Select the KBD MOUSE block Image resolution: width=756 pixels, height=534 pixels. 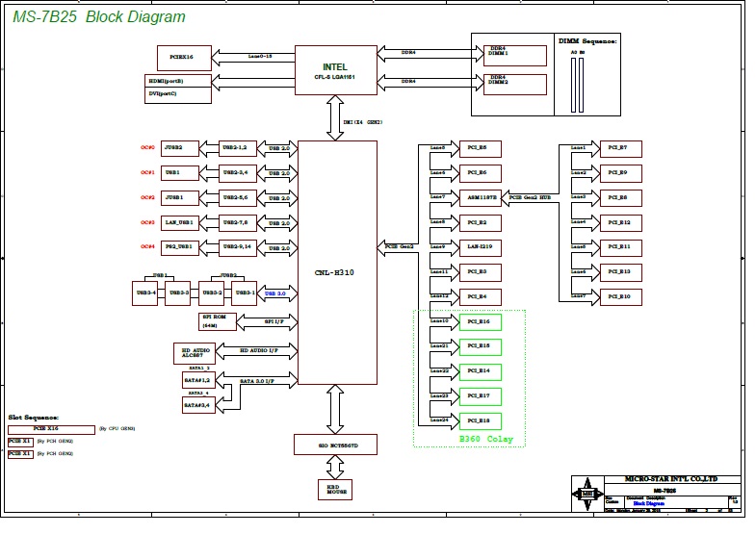[335, 489]
